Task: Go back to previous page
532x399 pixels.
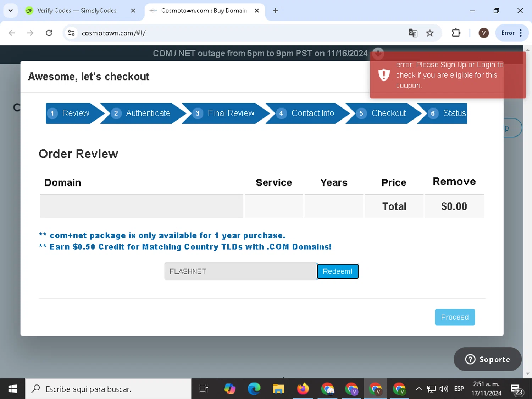Action: click(12, 33)
